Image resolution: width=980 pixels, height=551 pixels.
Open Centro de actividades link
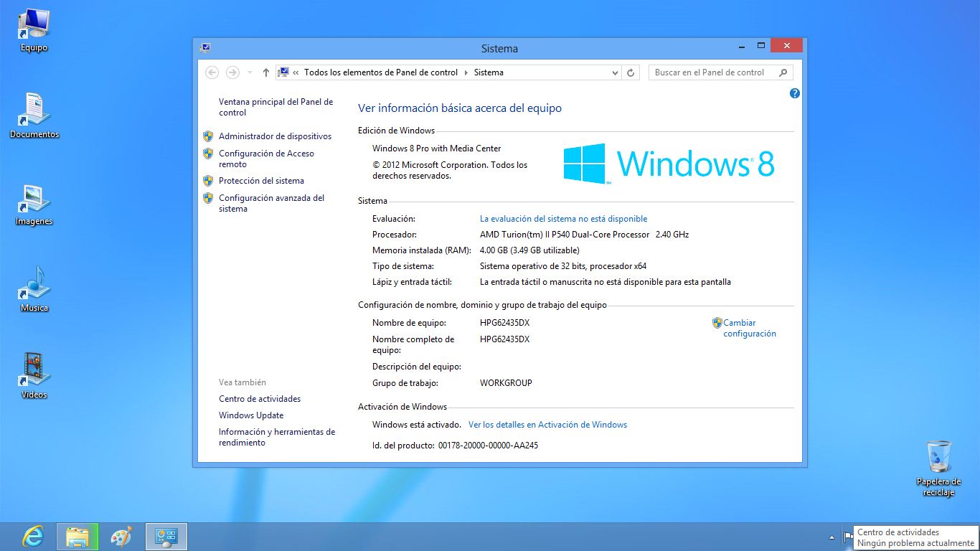260,399
